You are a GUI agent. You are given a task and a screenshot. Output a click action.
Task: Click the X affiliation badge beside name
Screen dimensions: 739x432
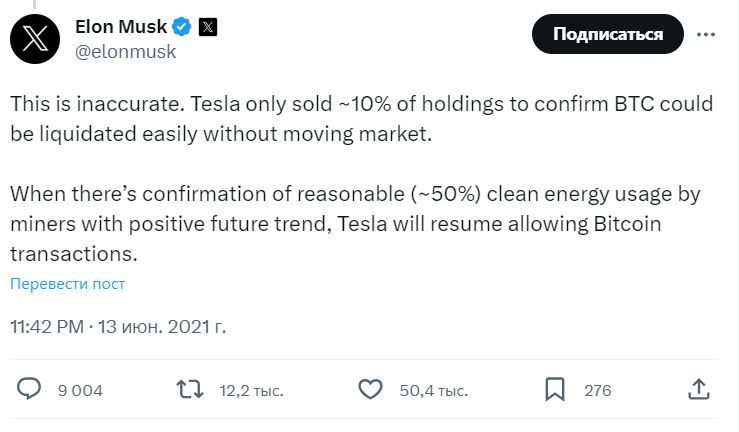click(x=207, y=27)
